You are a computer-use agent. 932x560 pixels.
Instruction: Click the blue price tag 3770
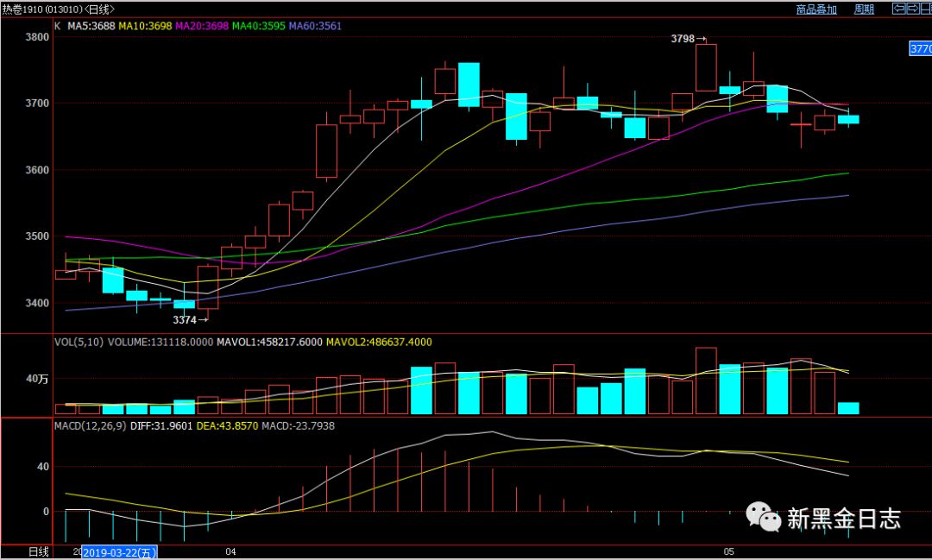click(x=921, y=48)
